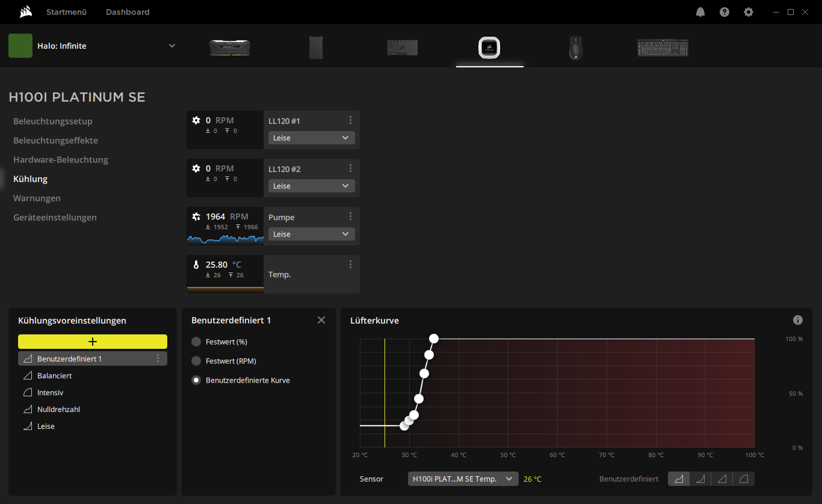The width and height of the screenshot is (822, 504).
Task: Expand the Halo: Infinite profile dropdown
Action: pos(172,46)
